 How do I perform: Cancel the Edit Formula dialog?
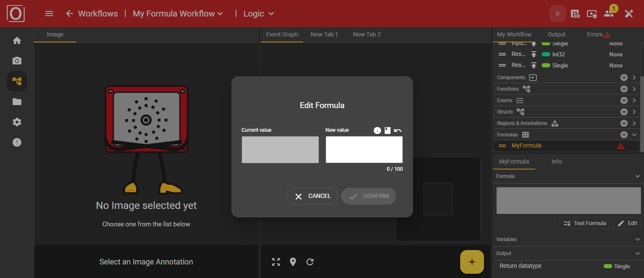(312, 196)
